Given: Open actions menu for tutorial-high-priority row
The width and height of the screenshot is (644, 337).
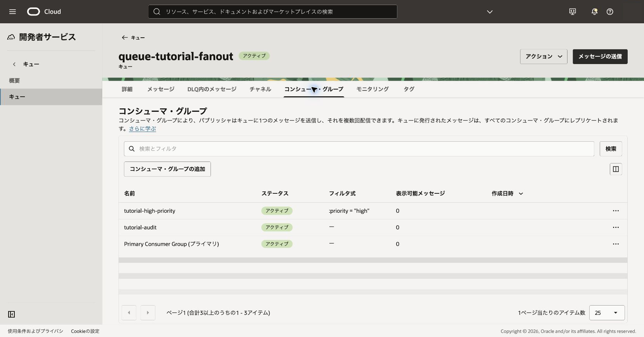Looking at the screenshot, I should coord(616,211).
